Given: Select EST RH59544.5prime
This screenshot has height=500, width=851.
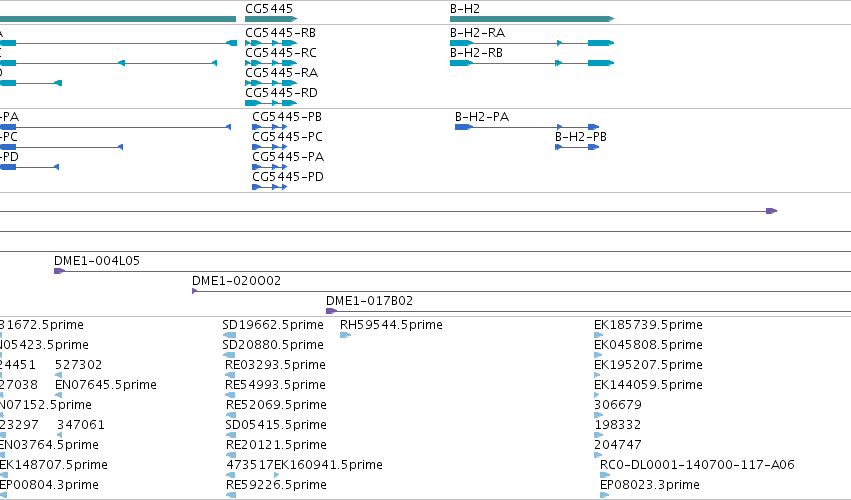Looking at the screenshot, I should (391, 325).
